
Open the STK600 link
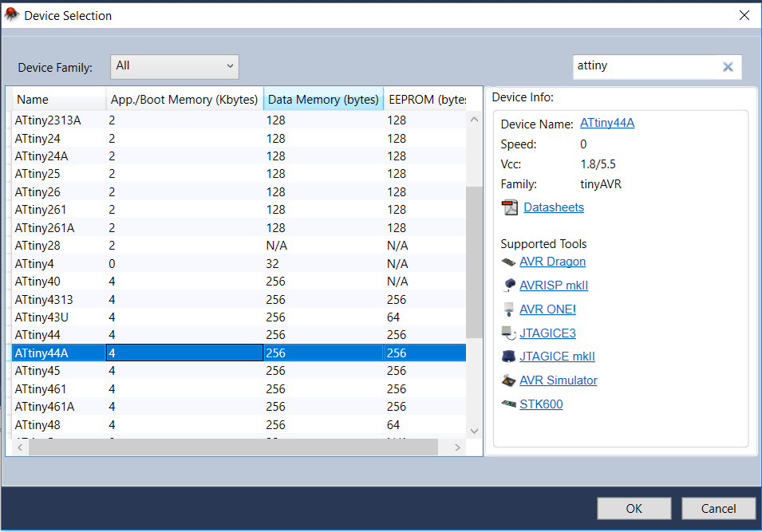541,404
